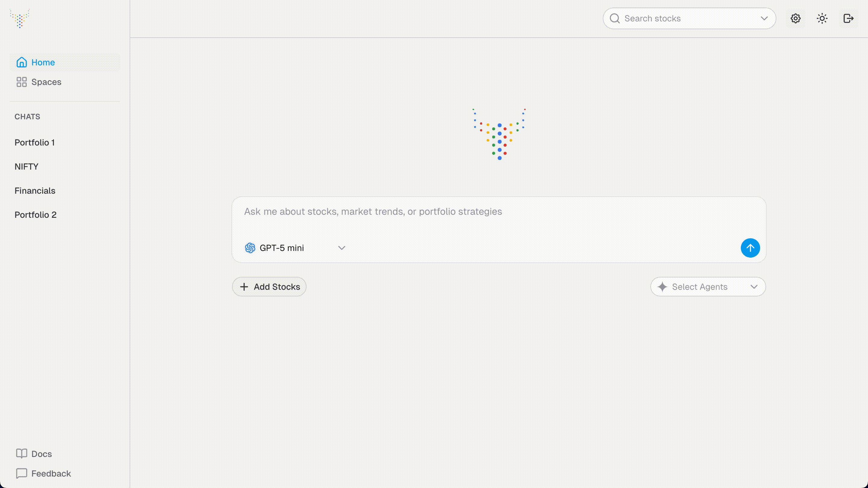Open the Financials chat entry

click(35, 191)
